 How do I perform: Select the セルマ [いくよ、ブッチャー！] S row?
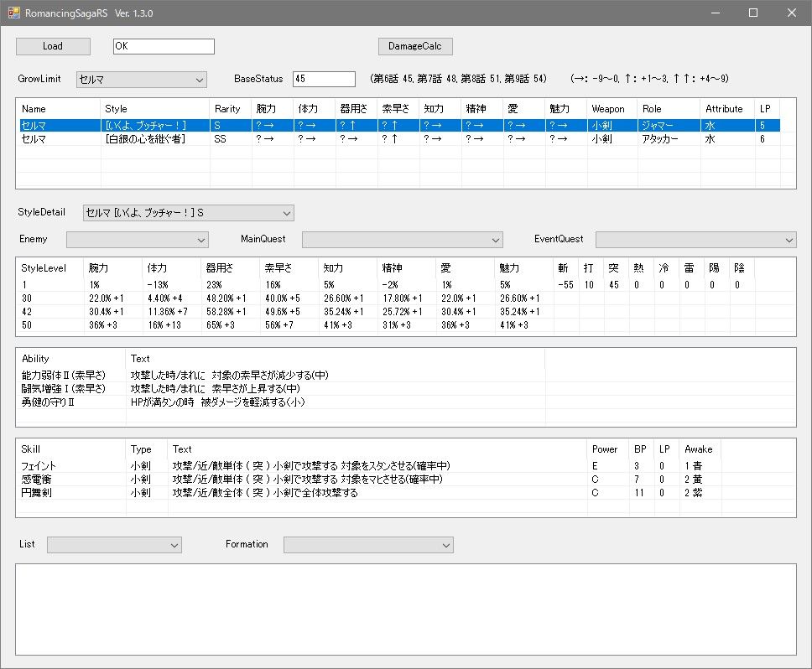(x=400, y=125)
